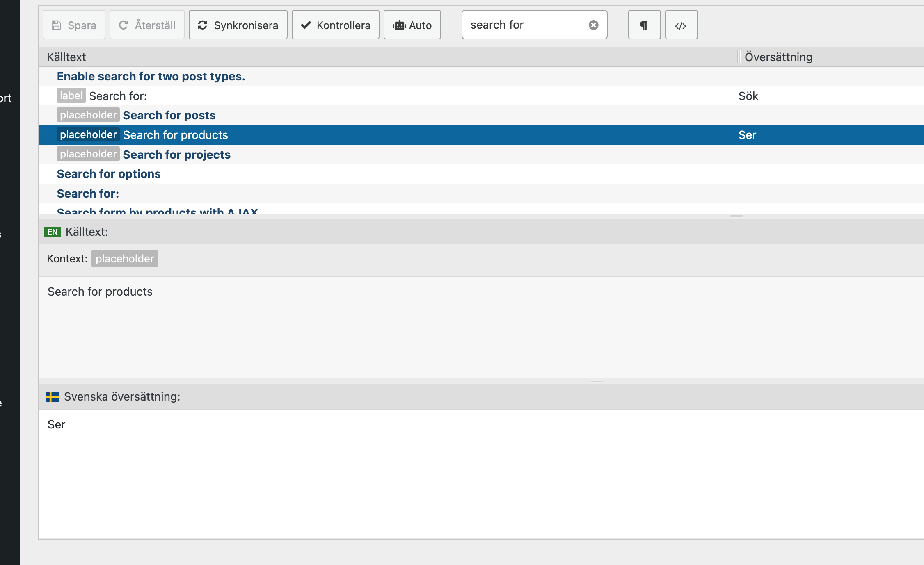Click inside the 'search for' filter field

pos(525,25)
